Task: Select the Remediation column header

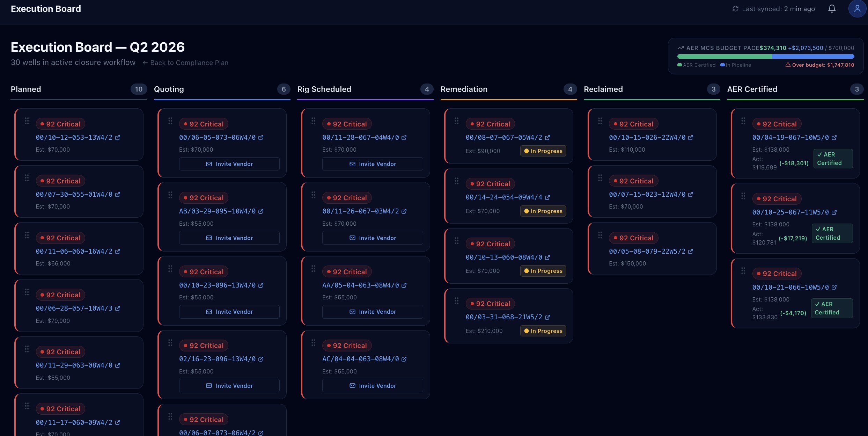Action: [x=464, y=89]
